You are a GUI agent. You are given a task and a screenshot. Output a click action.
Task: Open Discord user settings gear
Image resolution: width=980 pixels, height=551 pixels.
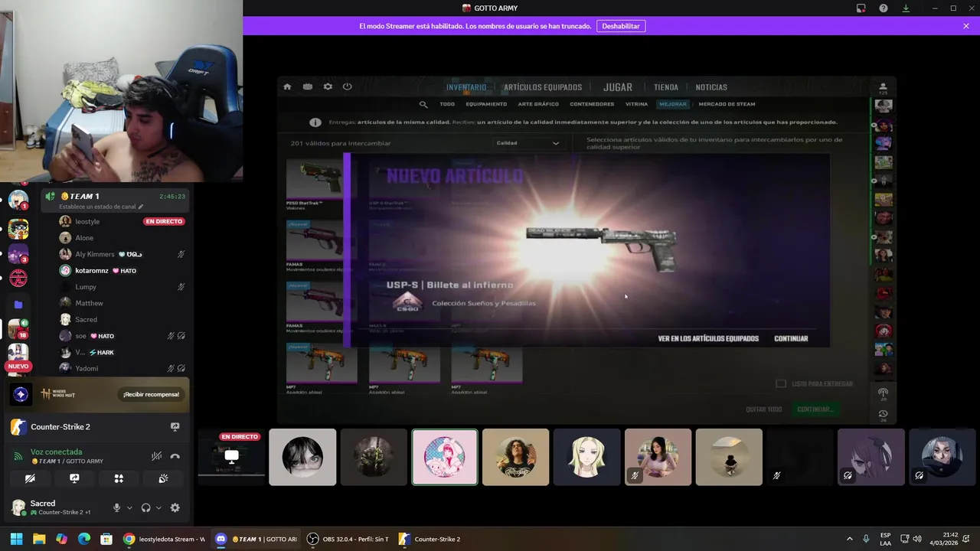tap(175, 507)
